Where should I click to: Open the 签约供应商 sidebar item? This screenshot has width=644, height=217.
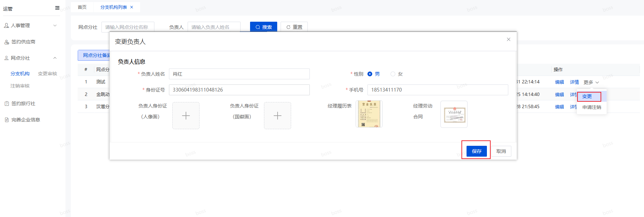tap(23, 42)
